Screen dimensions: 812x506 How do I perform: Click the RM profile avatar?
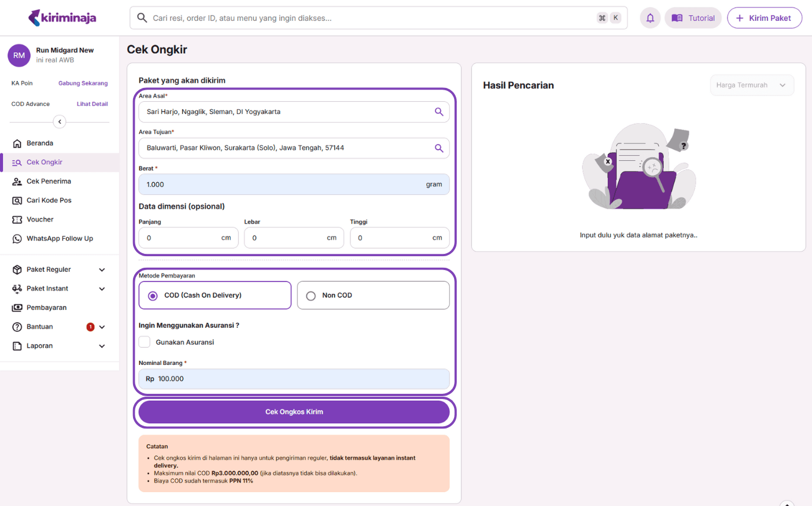point(19,56)
